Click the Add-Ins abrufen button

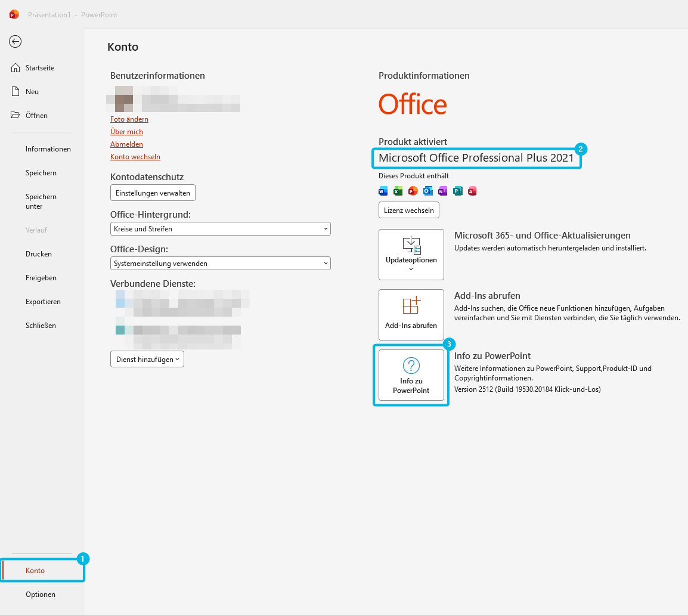pos(411,315)
